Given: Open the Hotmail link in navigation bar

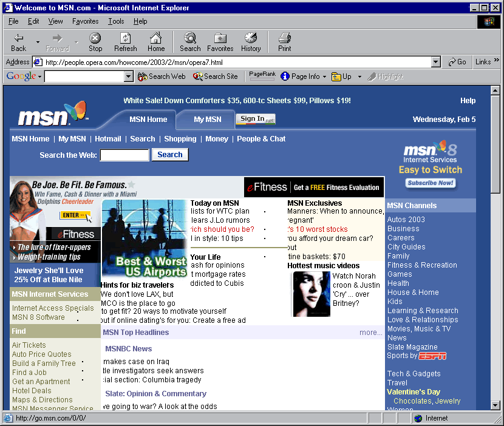Looking at the screenshot, I should pos(107,139).
